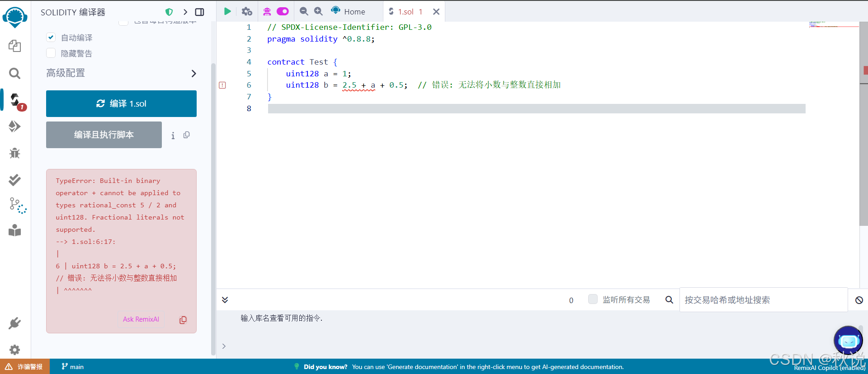Toggle the side panel layout icon
868x374 pixels.
tap(199, 12)
